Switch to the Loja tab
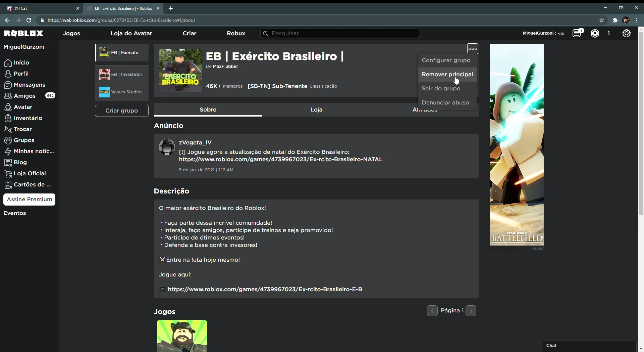The width and height of the screenshot is (644, 352). click(x=316, y=109)
